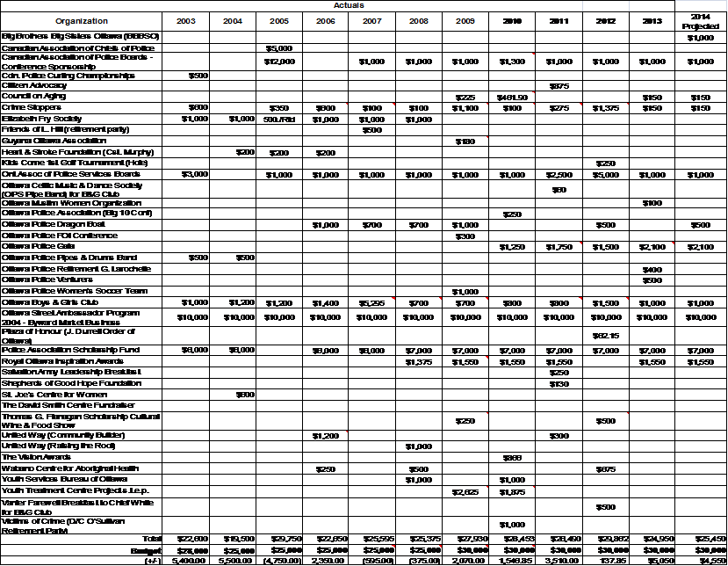The height and width of the screenshot is (566, 728).
Task: Select the United Way (Raising the Roof) label
Action: (x=59, y=446)
